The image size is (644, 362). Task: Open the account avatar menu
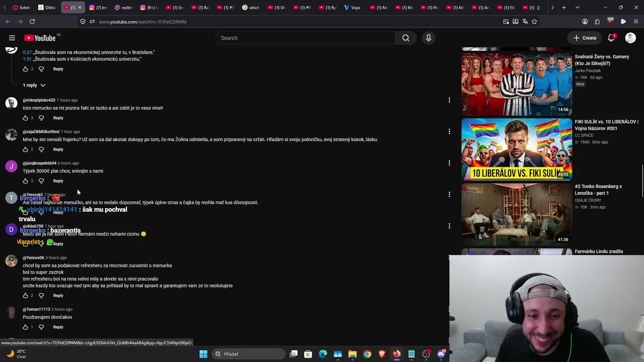[630, 38]
